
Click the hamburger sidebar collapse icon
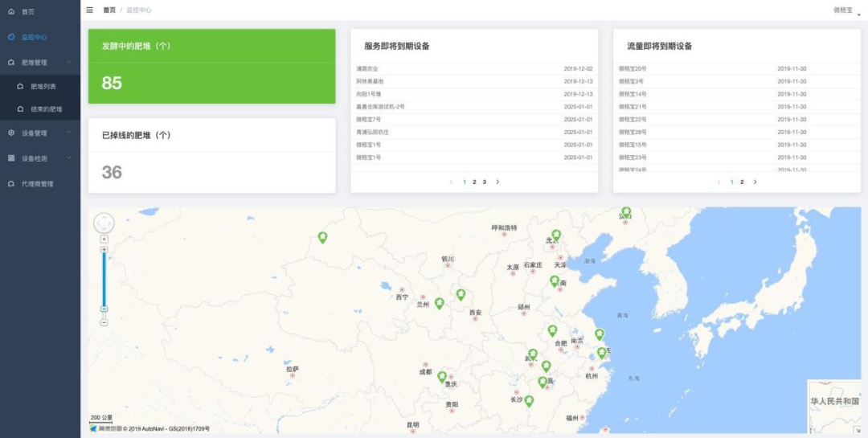[89, 10]
